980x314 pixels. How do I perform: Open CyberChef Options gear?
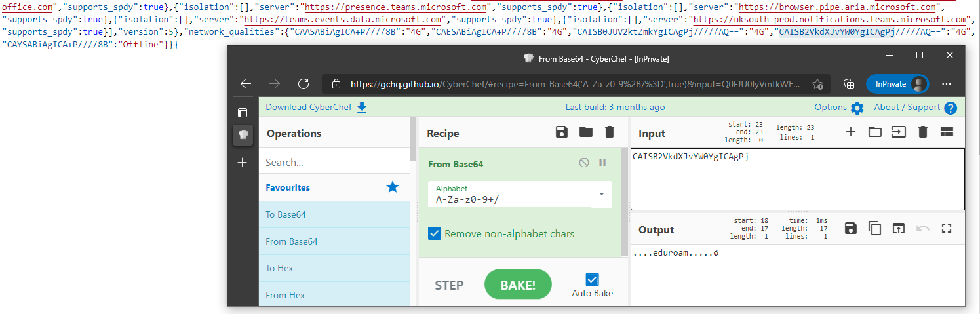point(857,108)
